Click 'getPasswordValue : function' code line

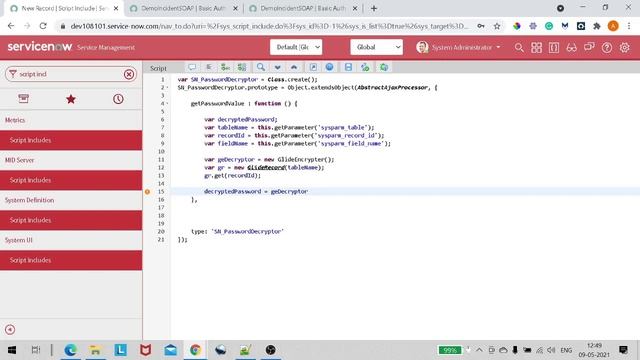click(244, 104)
